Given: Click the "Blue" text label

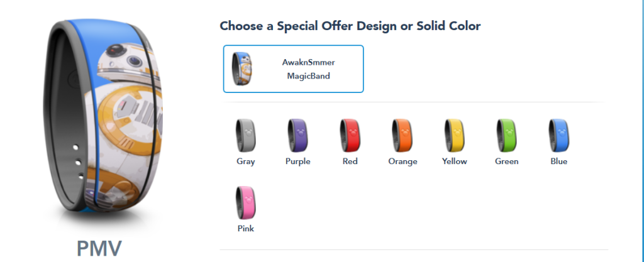Looking at the screenshot, I should pos(559,161).
